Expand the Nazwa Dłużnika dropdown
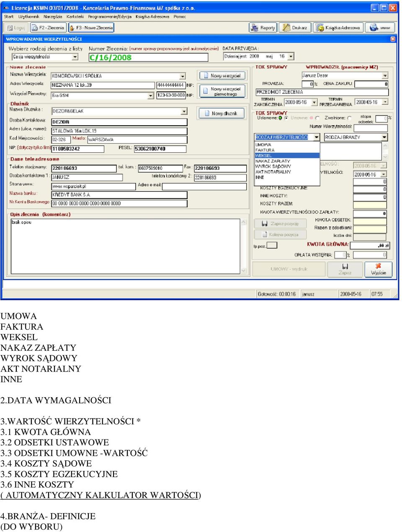This screenshot has height=532, width=402. pyautogui.click(x=184, y=111)
